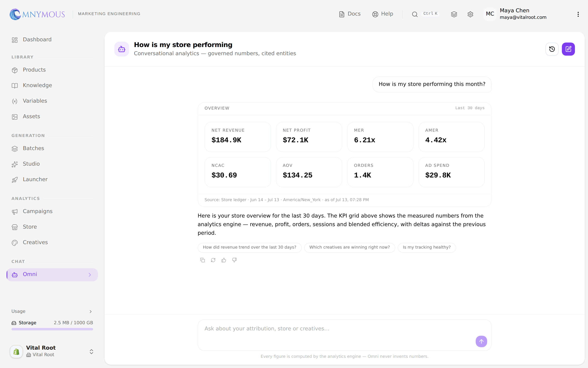Click the Products box icon

pos(15,70)
